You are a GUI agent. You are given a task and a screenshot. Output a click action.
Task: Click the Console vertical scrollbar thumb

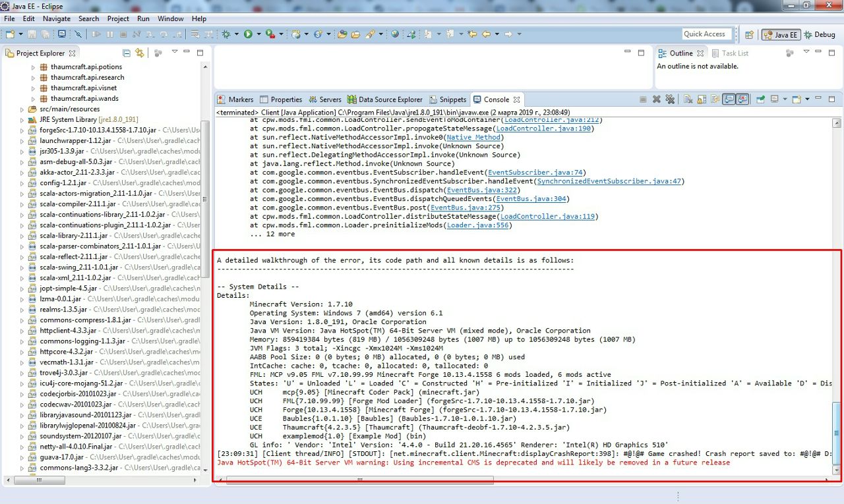(837, 433)
